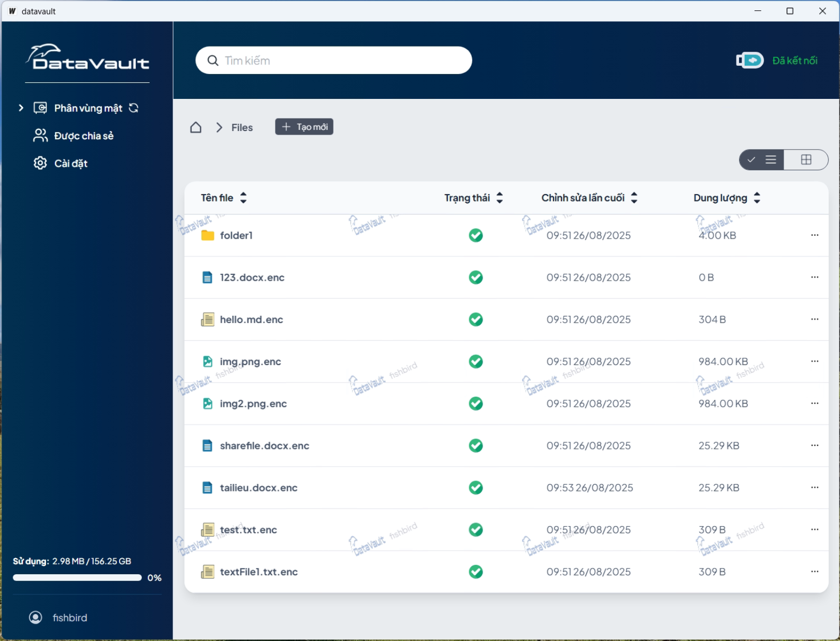Click the Tạo mới button
The image size is (840, 641).
coord(304,127)
